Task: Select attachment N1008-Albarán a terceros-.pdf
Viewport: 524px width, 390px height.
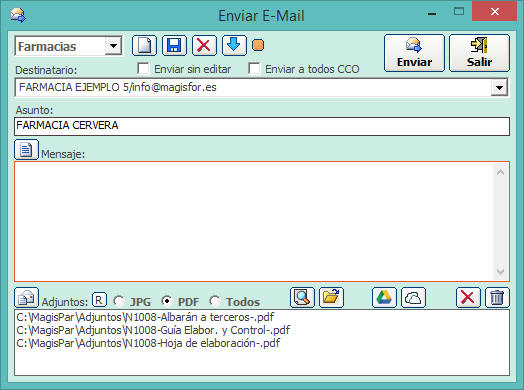Action: pyautogui.click(x=145, y=317)
